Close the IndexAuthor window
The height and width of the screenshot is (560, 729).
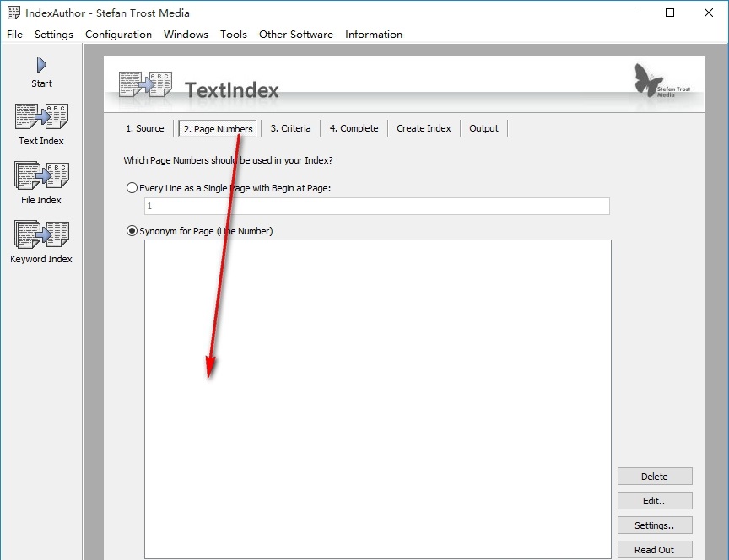pos(709,13)
